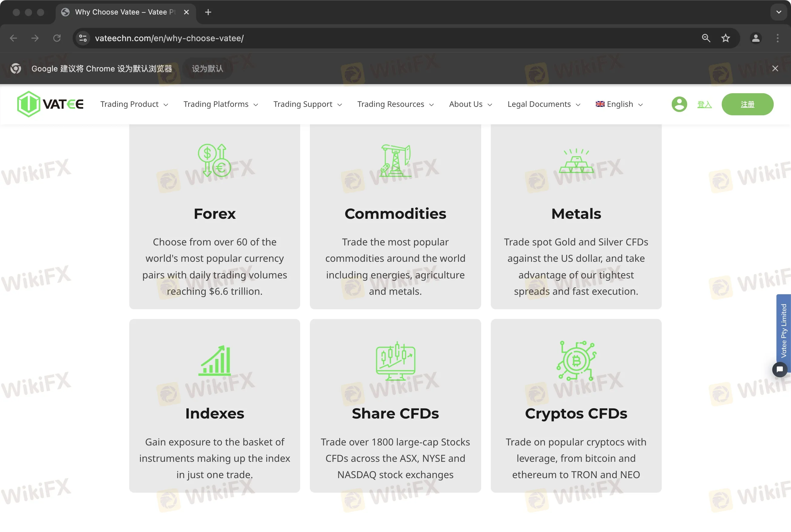Viewport: 791px width, 532px height.
Task: Click the Share CFDs candlestick monitor icon
Action: [x=395, y=361]
